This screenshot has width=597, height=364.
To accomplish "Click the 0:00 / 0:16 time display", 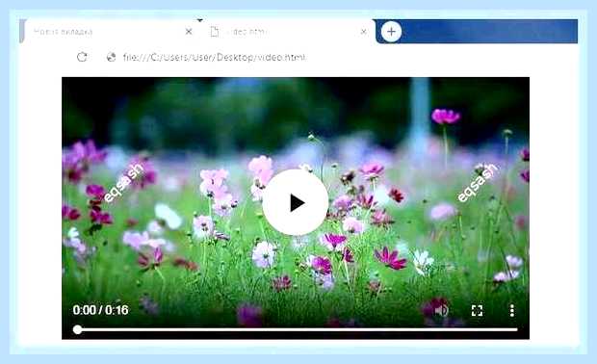I will point(100,310).
